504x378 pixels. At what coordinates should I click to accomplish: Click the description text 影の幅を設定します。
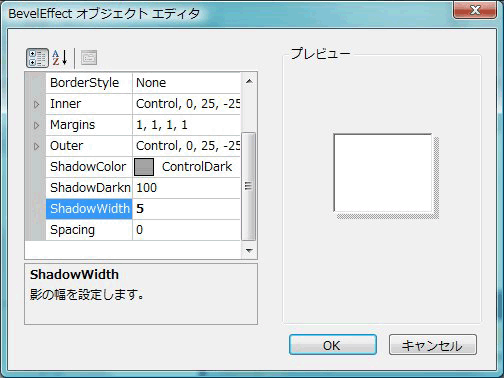click(x=87, y=295)
